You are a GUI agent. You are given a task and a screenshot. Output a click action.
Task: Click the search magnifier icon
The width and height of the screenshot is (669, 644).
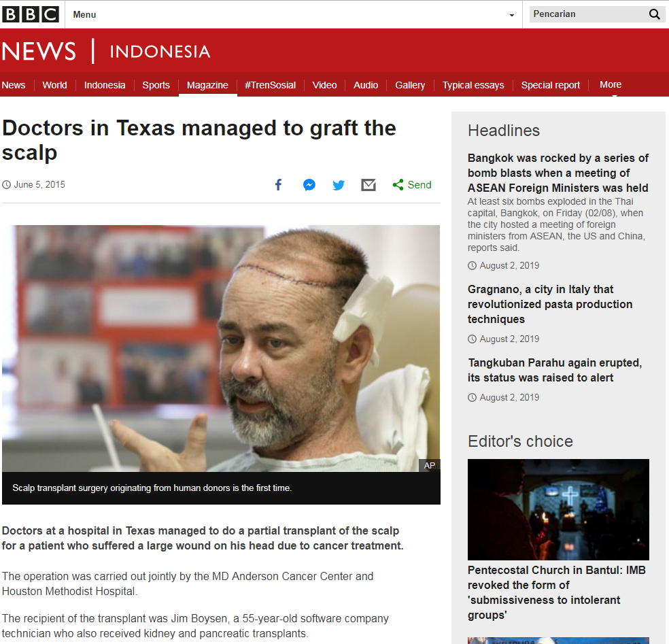(654, 14)
